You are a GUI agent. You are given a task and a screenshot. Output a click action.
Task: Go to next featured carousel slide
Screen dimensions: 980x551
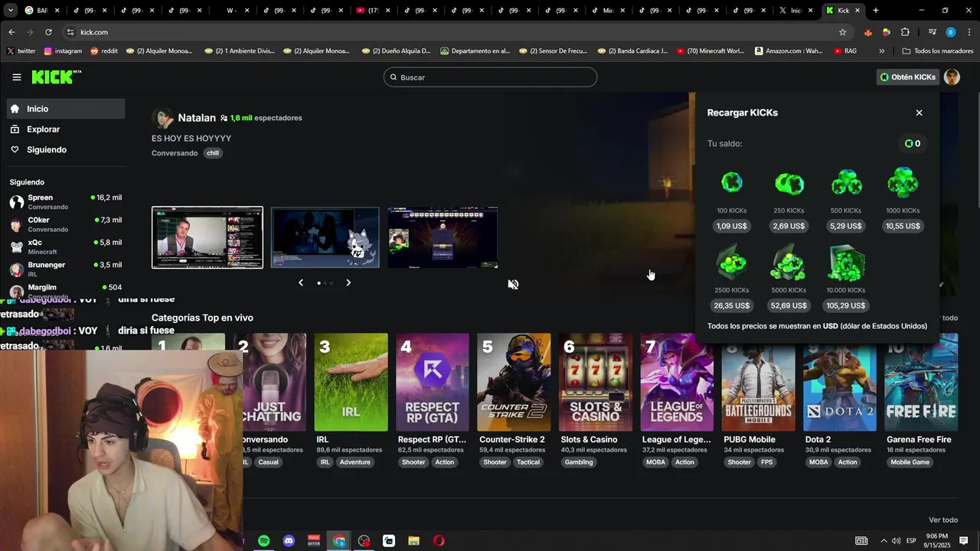348,282
